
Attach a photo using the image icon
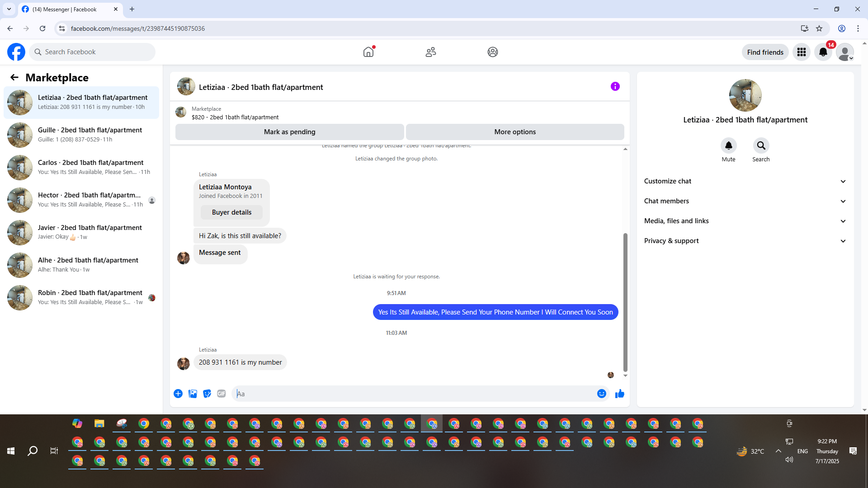[193, 394]
